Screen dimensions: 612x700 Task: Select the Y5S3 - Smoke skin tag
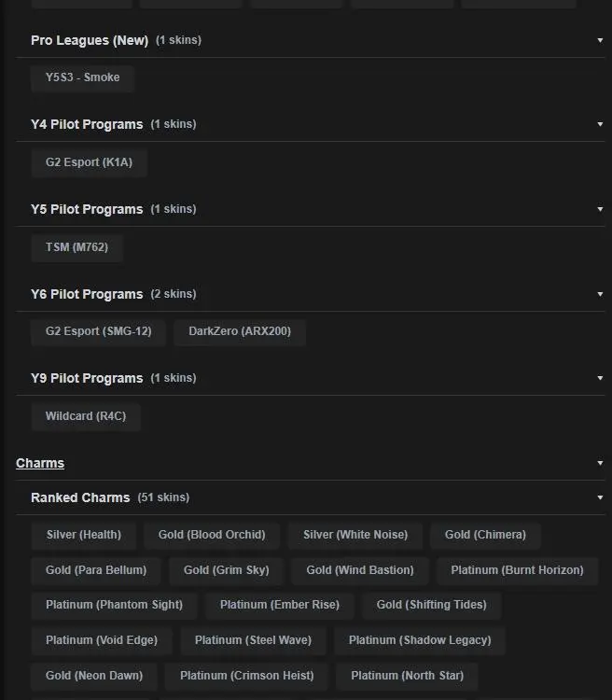(x=82, y=77)
